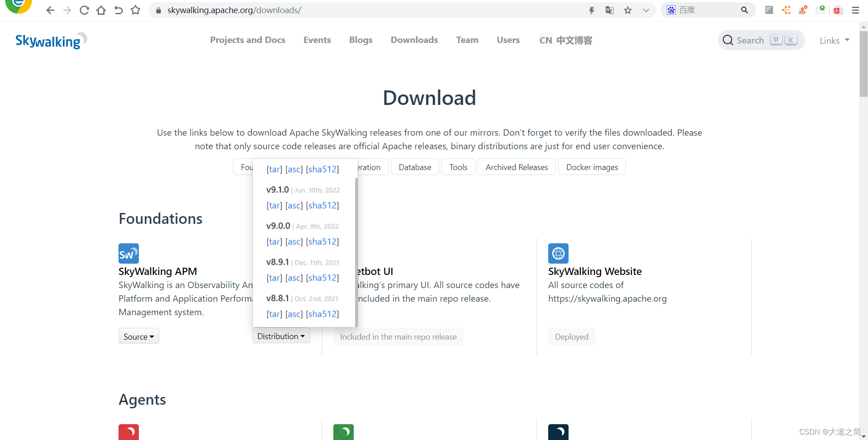Open v8.8.1 sha512 checksum
Screen dimensions: 868x440
(323, 314)
